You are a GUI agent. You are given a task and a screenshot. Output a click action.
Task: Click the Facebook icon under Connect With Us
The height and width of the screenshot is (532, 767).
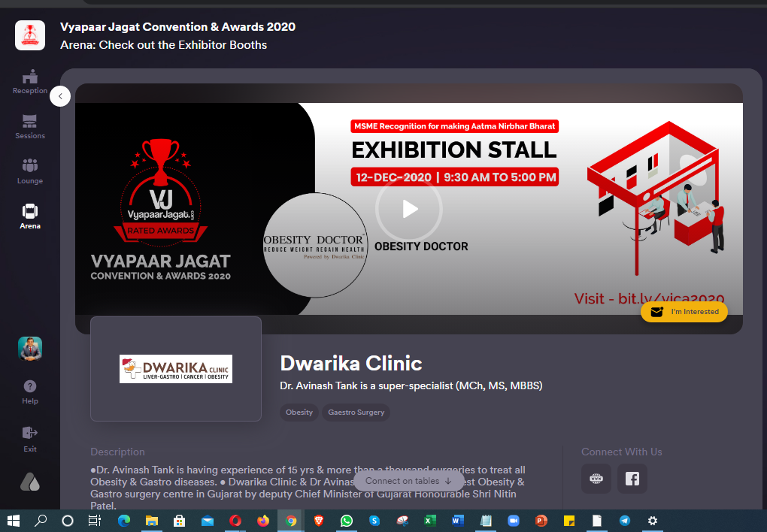(x=632, y=479)
